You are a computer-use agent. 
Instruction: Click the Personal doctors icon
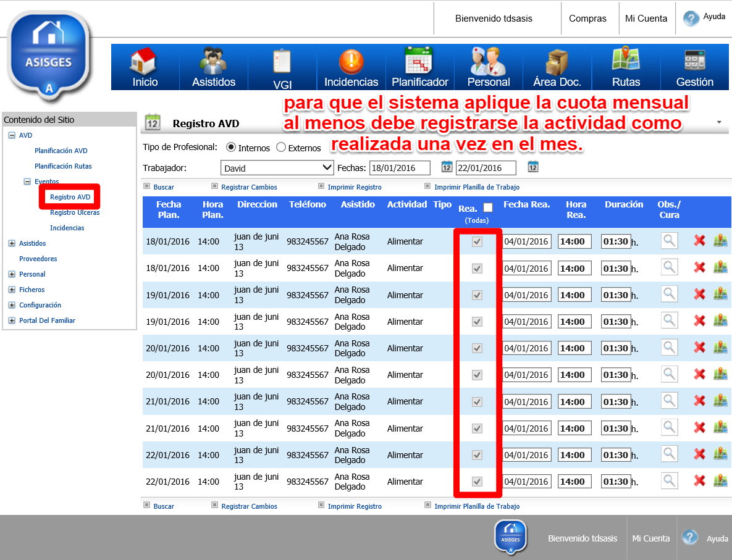coord(488,62)
